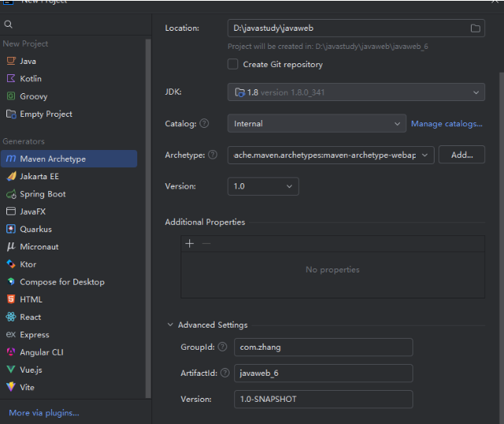Click the Archetype help question mark icon
The width and height of the screenshot is (504, 424).
click(212, 156)
